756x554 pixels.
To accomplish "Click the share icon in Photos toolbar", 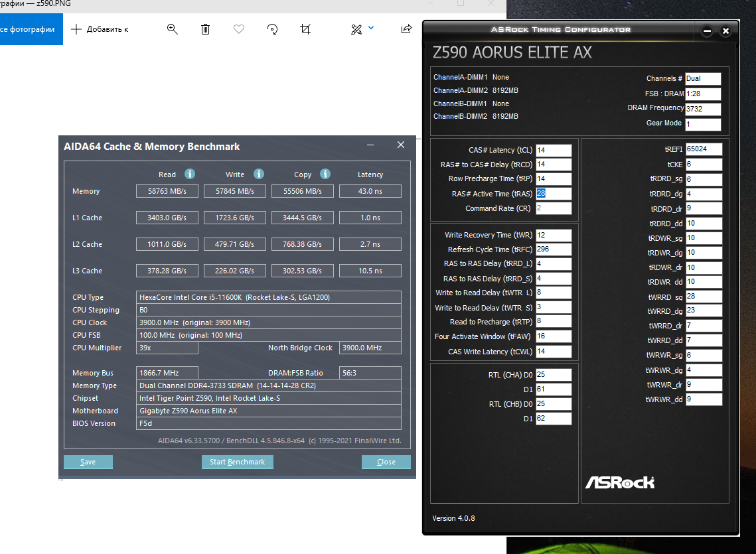I will 406,29.
